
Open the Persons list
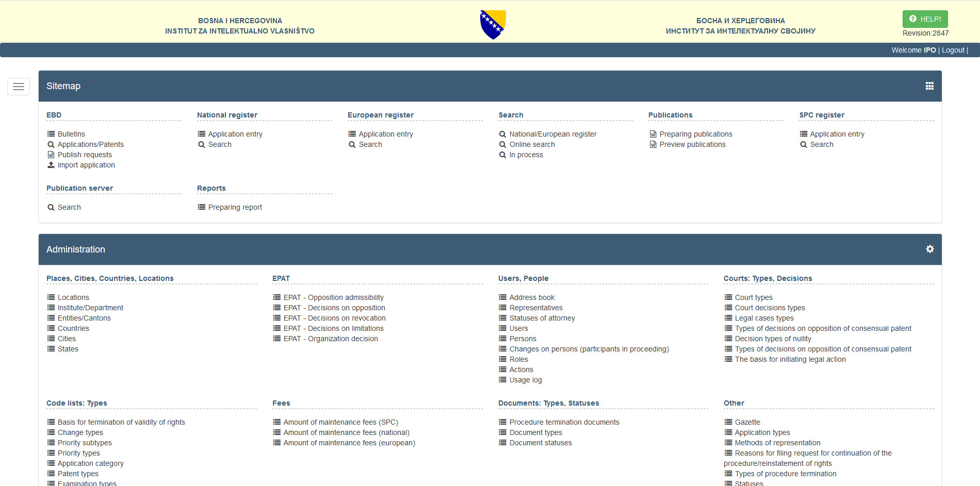pos(523,339)
